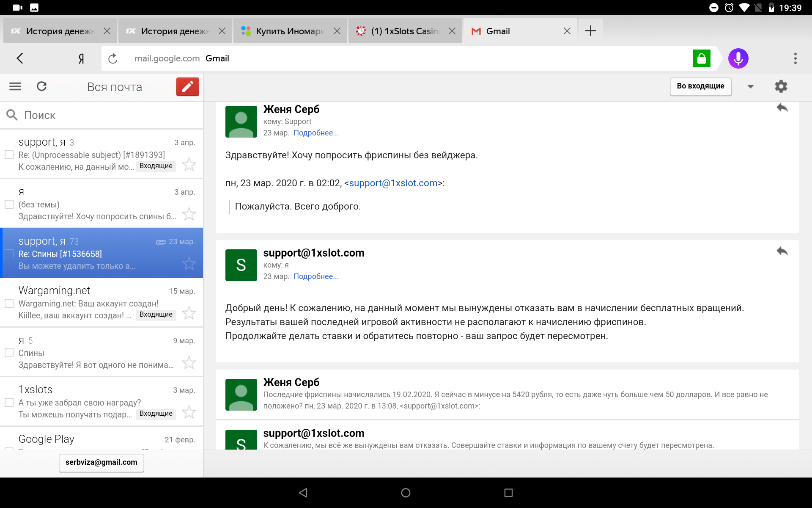Screen dimensions: 812x508
Task: Tap the purple voice search microphone
Action: (738, 58)
